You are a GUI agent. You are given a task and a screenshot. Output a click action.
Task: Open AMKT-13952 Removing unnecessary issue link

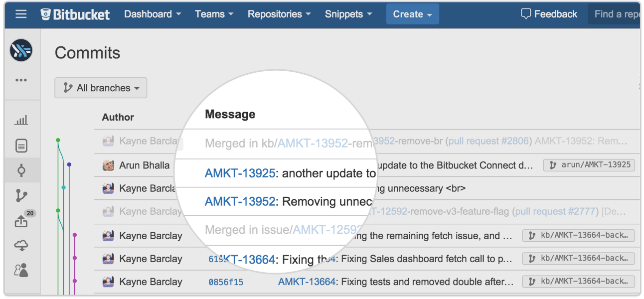click(x=240, y=201)
